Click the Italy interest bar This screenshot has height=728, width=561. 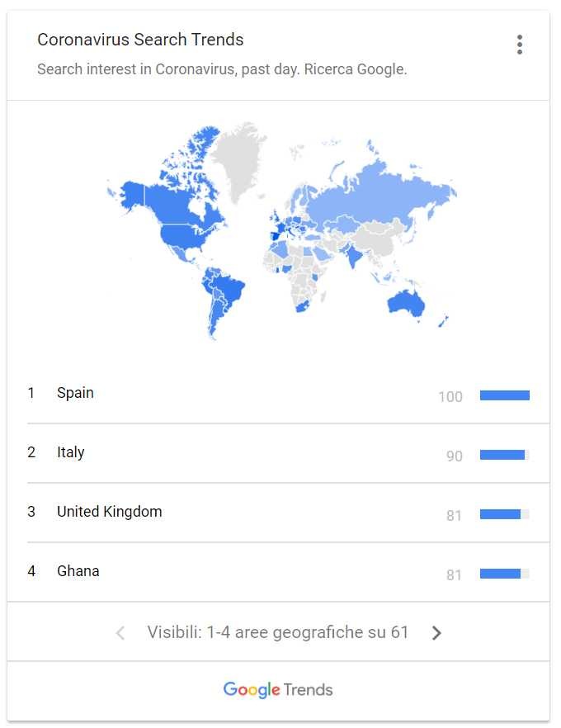coord(504,455)
